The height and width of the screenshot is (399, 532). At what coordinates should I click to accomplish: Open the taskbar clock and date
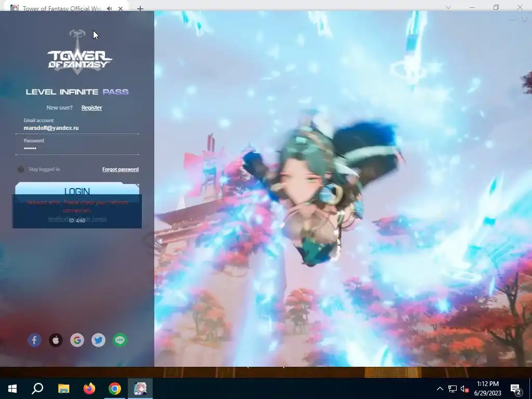pyautogui.click(x=487, y=389)
